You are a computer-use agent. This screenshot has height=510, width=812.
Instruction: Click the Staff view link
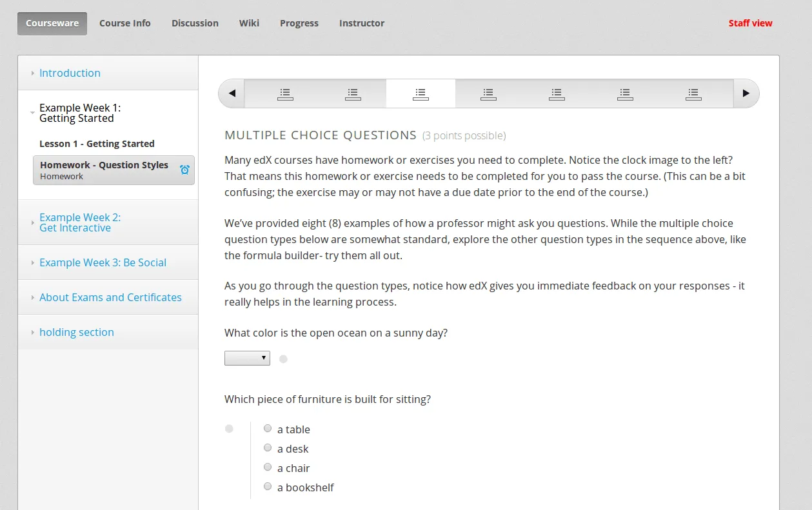point(750,23)
